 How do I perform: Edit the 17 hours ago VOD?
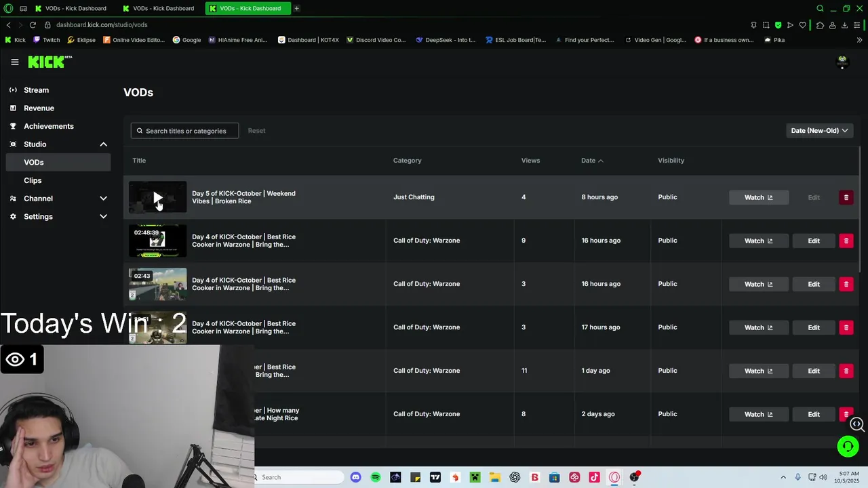(x=814, y=327)
